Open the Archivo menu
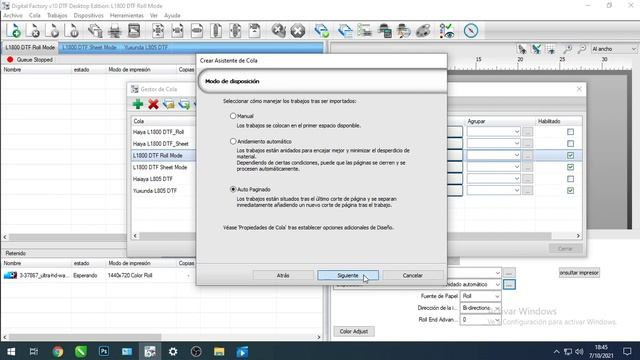Viewport: 640px width, 360px height. click(x=13, y=15)
